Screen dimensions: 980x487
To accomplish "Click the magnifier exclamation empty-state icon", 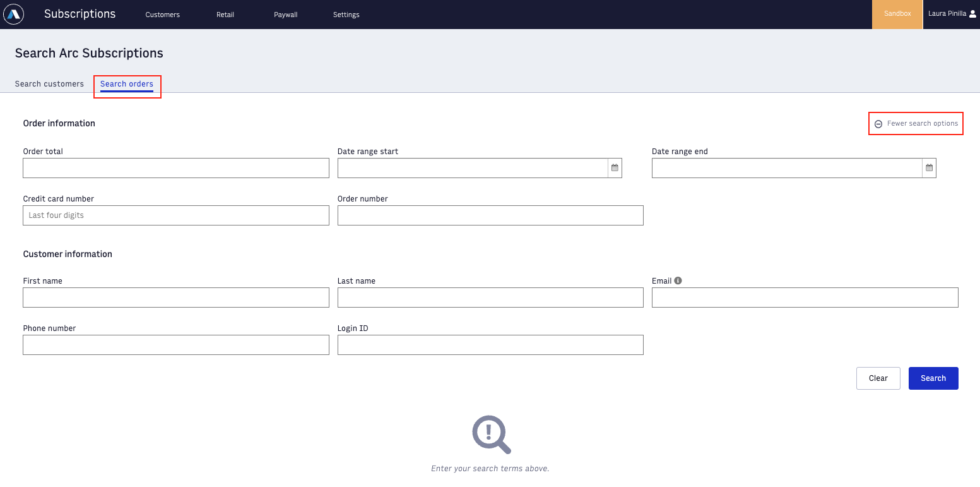I will 491,435.
